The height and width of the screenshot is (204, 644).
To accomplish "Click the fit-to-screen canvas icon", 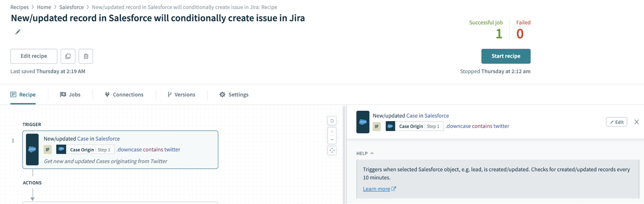I will click(332, 151).
